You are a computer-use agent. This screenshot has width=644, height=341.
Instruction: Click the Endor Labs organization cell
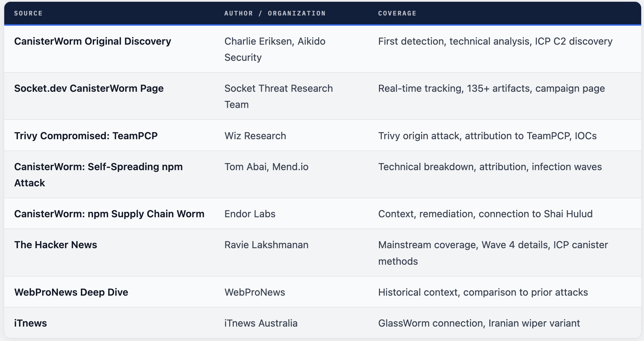(x=250, y=214)
